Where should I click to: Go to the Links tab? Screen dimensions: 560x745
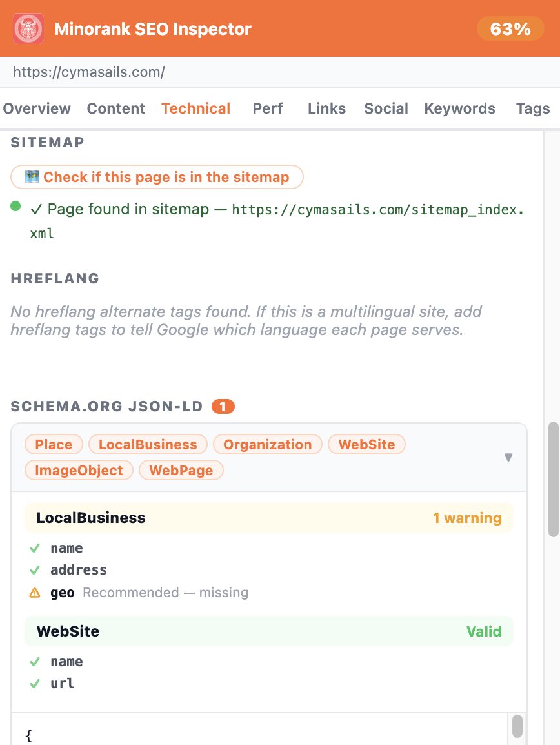pyautogui.click(x=326, y=108)
